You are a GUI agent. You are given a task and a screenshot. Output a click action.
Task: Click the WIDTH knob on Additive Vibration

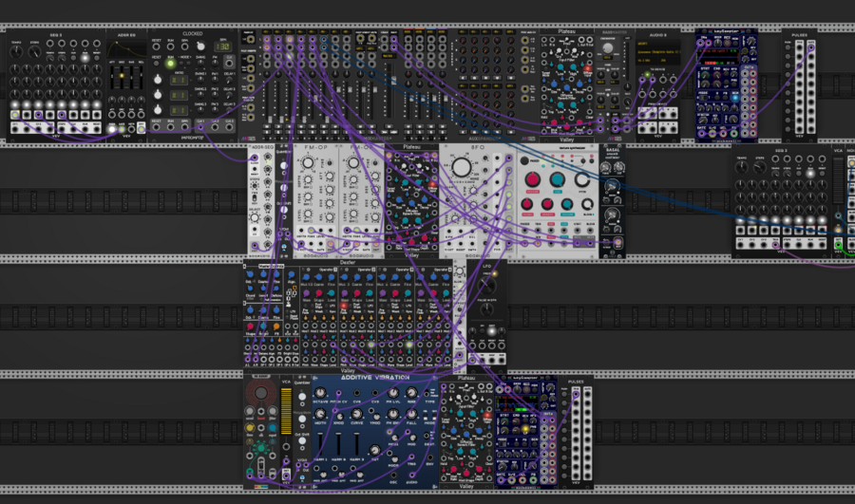(x=321, y=414)
